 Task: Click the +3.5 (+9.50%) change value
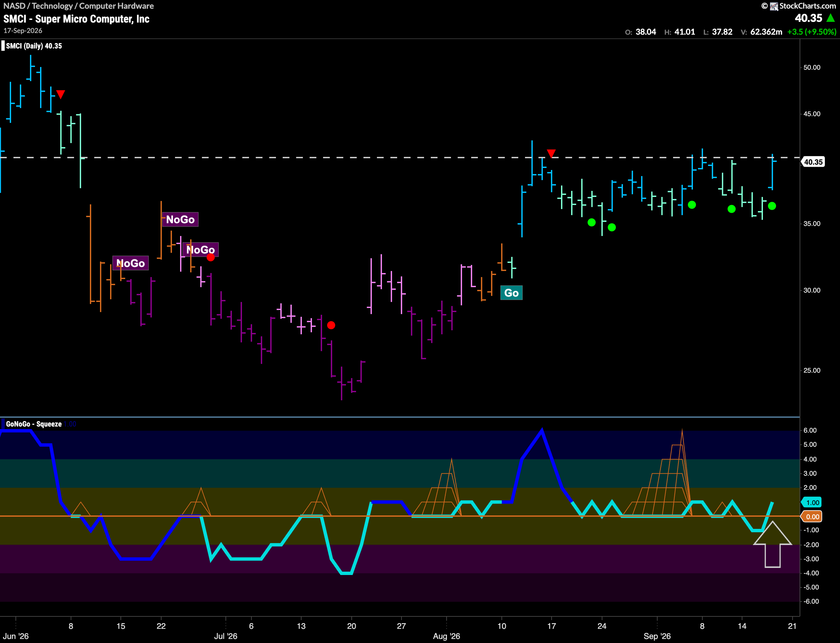812,32
